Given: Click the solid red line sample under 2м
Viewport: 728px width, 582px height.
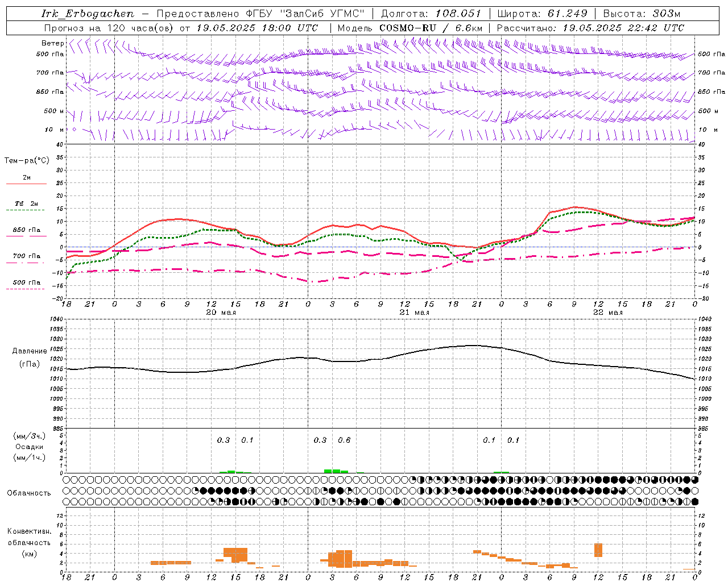Looking at the screenshot, I should 26,184.
